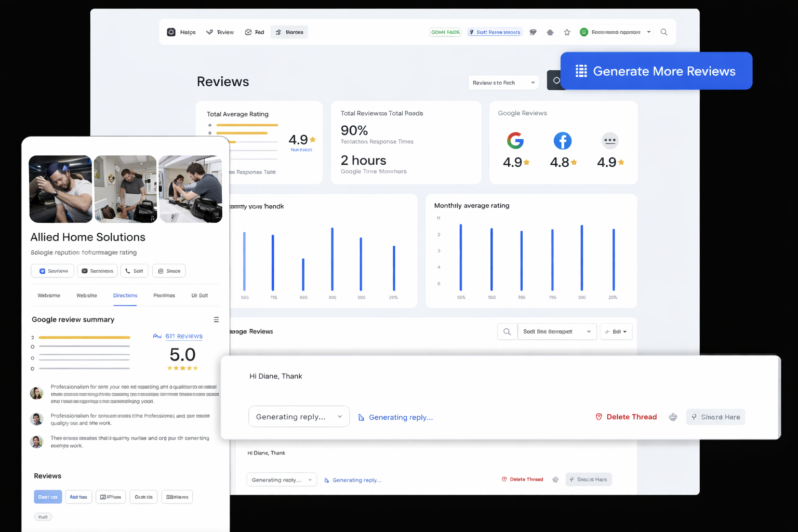The image size is (798, 532).
Task: Open the 611 Reviews link
Action: (x=184, y=336)
